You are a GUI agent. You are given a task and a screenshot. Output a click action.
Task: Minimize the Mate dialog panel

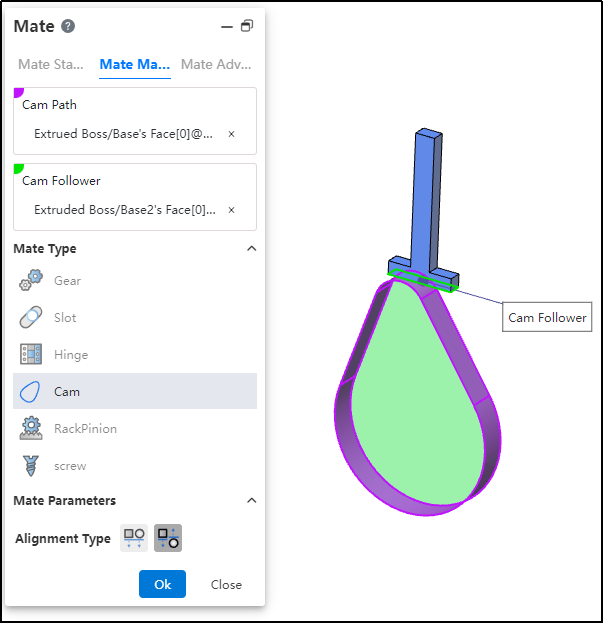[227, 27]
